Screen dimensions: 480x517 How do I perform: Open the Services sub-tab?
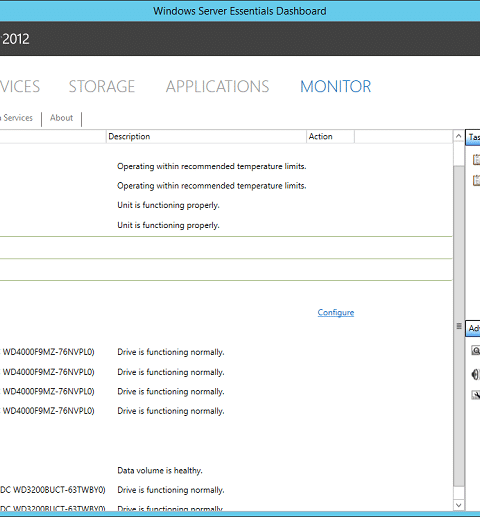pyautogui.click(x=17, y=118)
